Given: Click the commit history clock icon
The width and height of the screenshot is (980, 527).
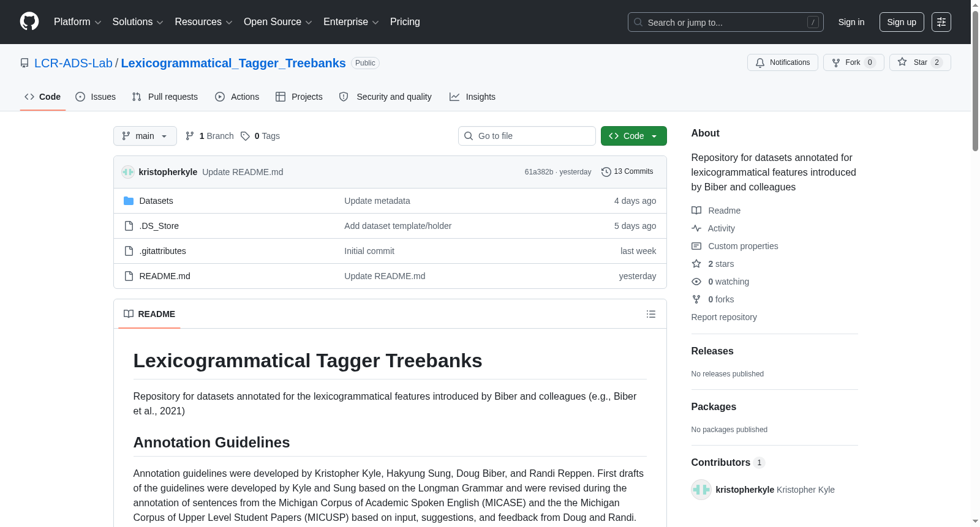Looking at the screenshot, I should pyautogui.click(x=606, y=172).
